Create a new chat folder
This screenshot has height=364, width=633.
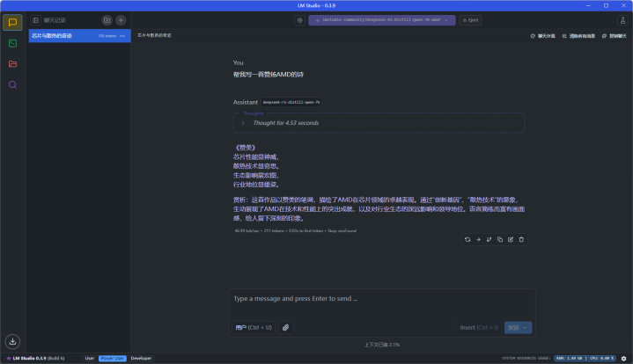tap(107, 20)
